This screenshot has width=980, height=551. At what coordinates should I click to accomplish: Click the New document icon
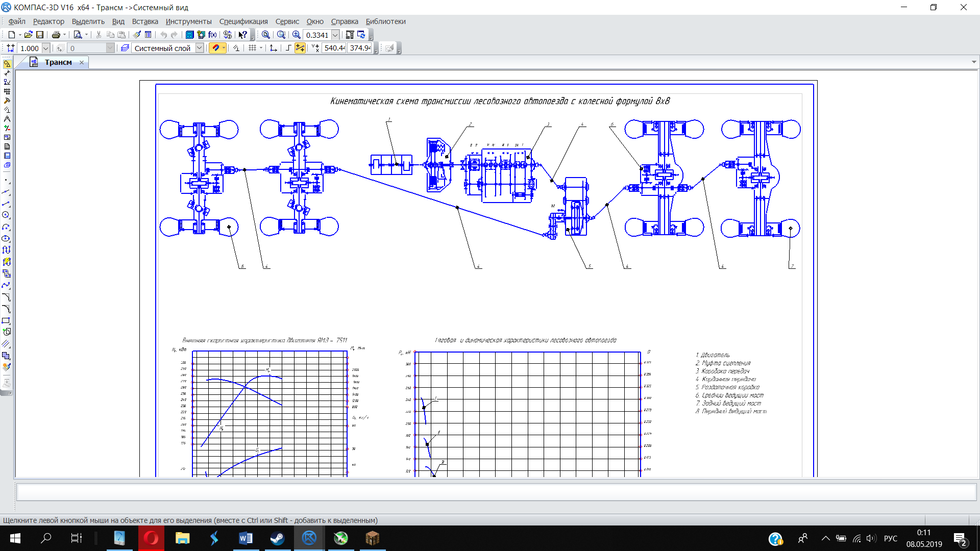(x=11, y=35)
